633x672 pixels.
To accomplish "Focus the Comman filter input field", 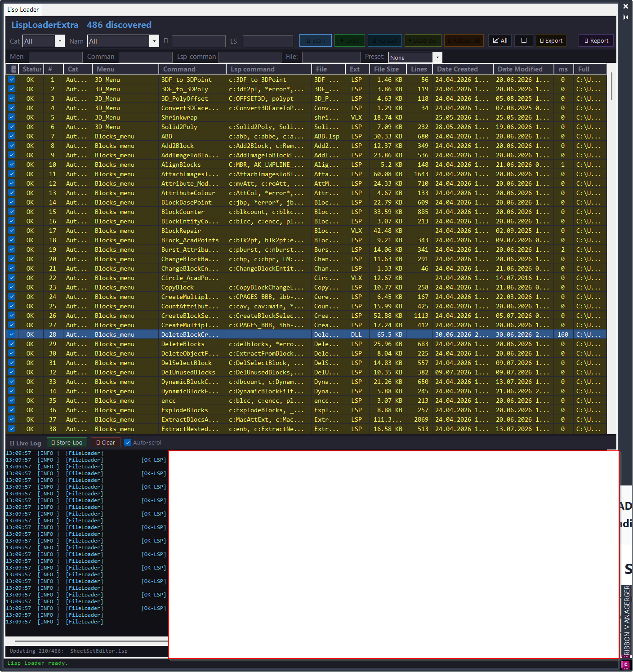I will (x=145, y=57).
